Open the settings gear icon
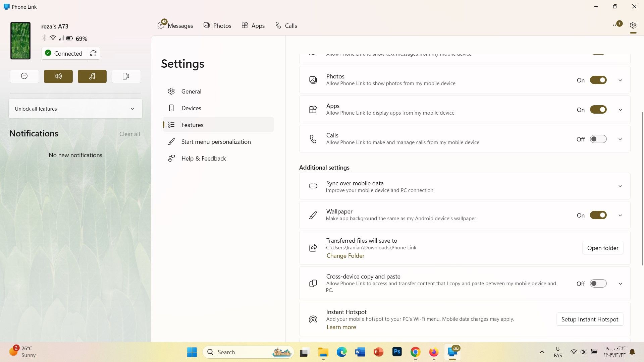 (x=633, y=25)
